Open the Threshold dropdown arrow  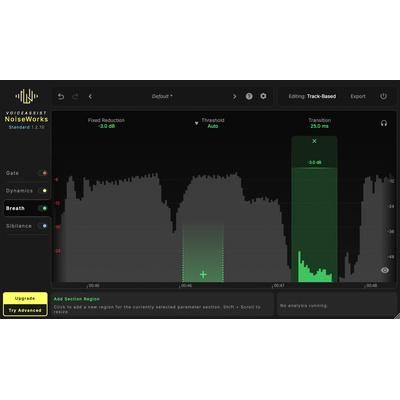pyautogui.click(x=197, y=123)
